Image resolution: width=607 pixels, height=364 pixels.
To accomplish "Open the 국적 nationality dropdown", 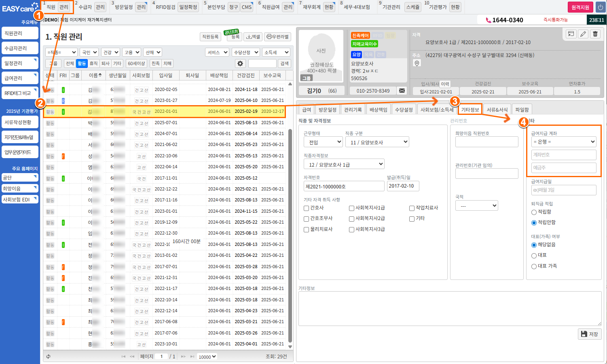I will pos(476,206).
